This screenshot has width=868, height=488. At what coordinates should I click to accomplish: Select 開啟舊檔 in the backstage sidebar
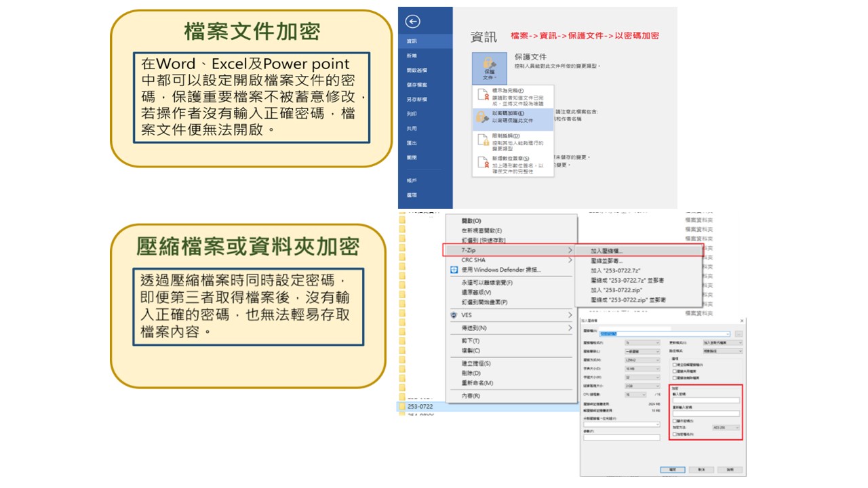(x=425, y=70)
